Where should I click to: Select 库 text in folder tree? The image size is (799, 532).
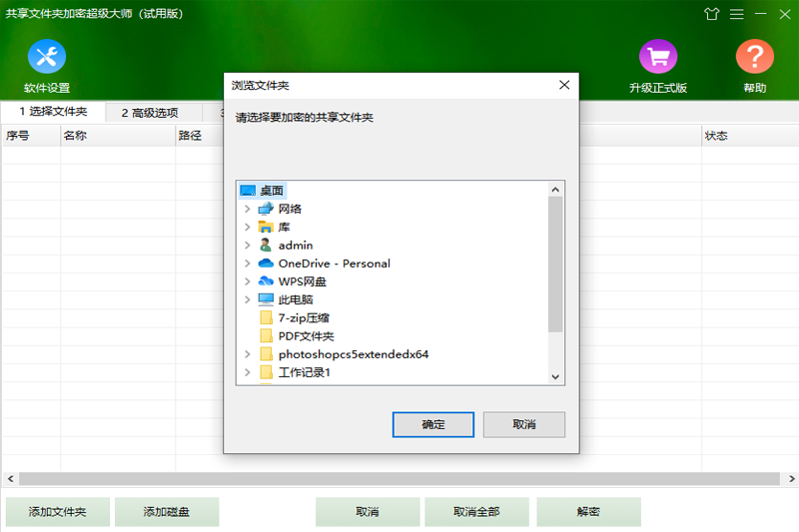pos(284,227)
